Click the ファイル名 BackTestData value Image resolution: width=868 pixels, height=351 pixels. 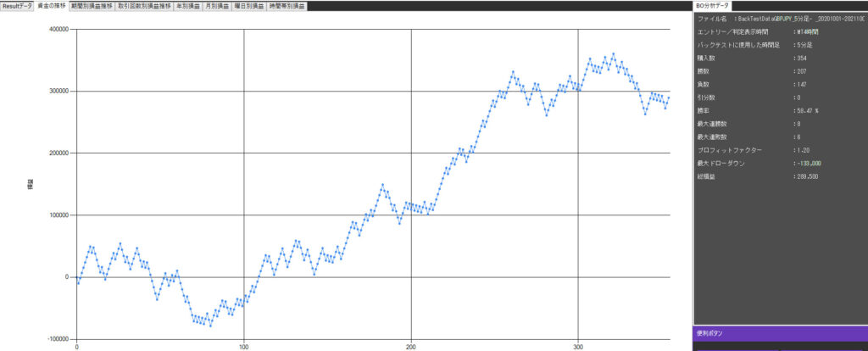pyautogui.click(x=802, y=19)
